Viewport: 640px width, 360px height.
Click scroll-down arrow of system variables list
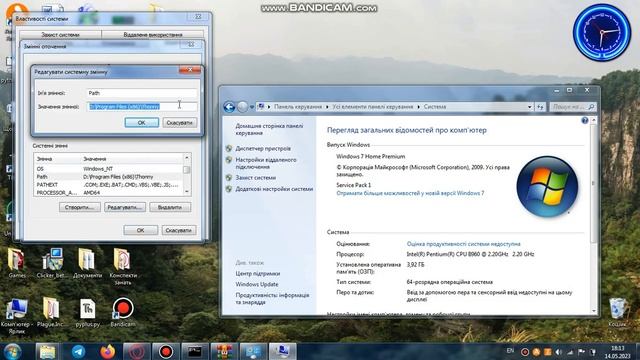(187, 191)
